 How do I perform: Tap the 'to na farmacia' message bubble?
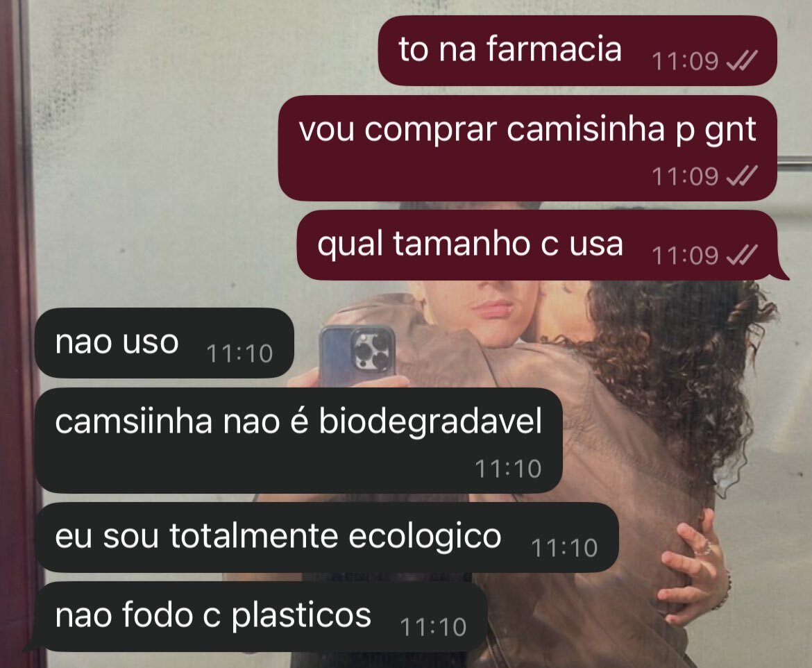577,50
